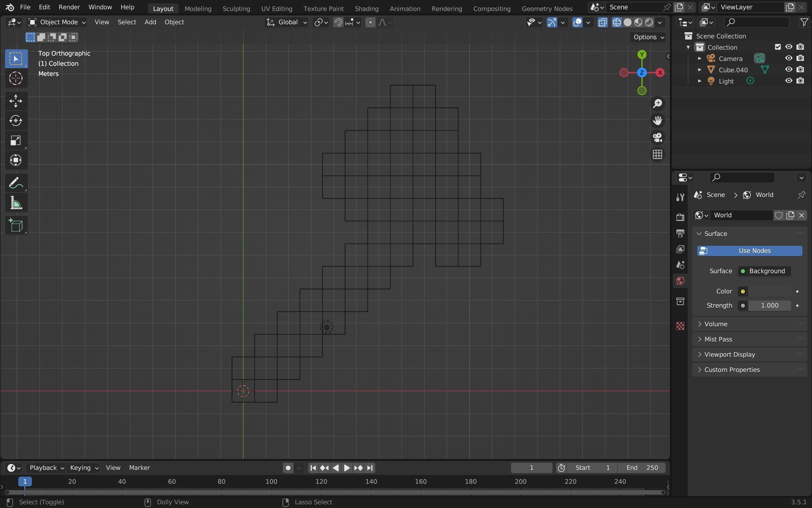Select the Annotate tool
The height and width of the screenshot is (508, 812).
[x=16, y=183]
